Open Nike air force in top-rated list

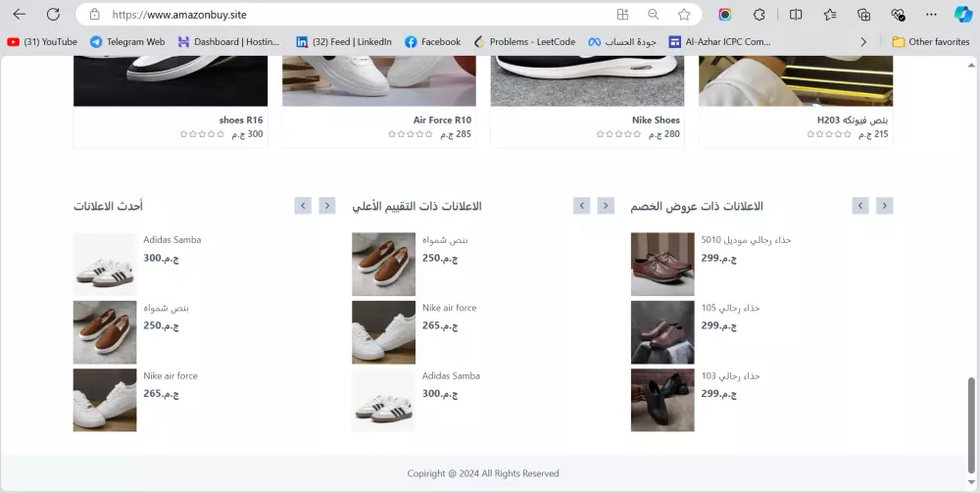(x=450, y=308)
